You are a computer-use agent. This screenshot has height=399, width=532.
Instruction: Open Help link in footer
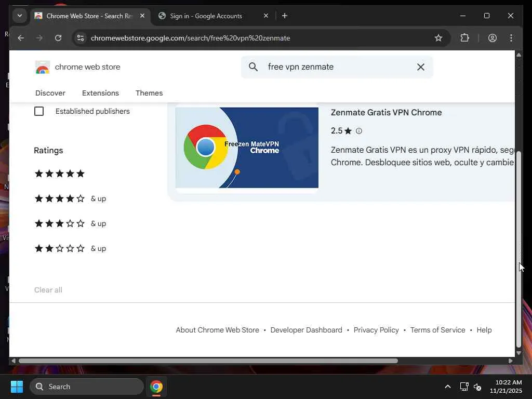coord(484,330)
